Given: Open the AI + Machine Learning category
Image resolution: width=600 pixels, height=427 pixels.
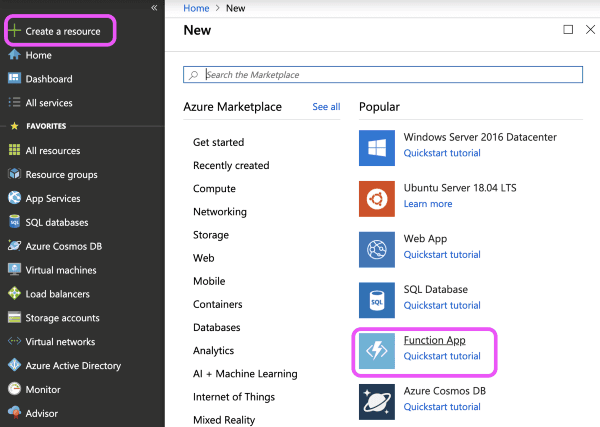Looking at the screenshot, I should (245, 374).
